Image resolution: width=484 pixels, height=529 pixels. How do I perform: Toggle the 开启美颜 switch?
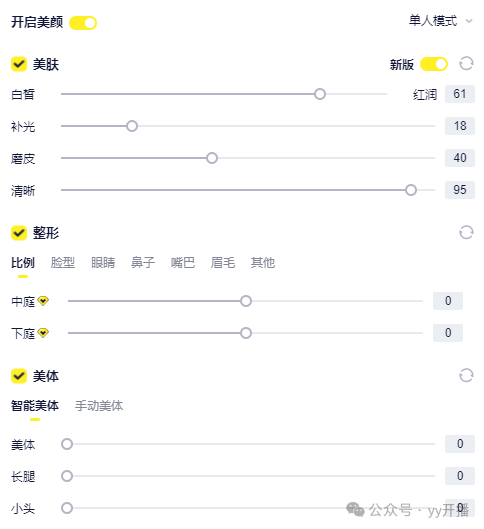83,23
